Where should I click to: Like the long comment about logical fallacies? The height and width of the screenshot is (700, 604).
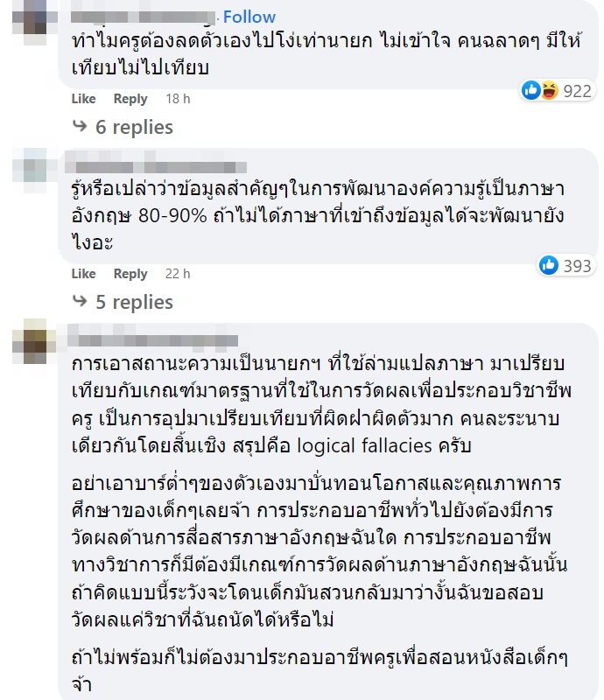point(82,696)
